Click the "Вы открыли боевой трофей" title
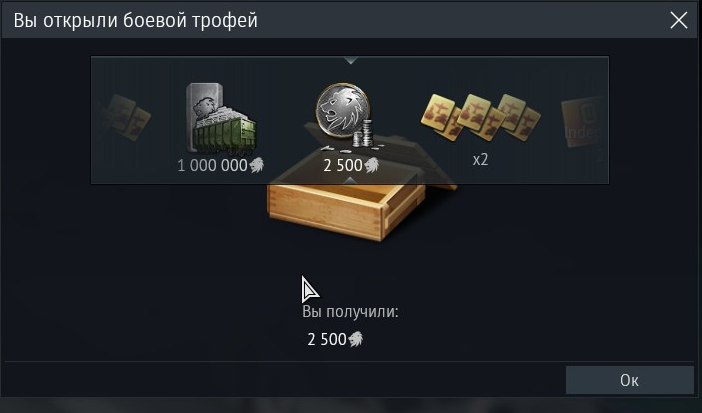 point(136,20)
